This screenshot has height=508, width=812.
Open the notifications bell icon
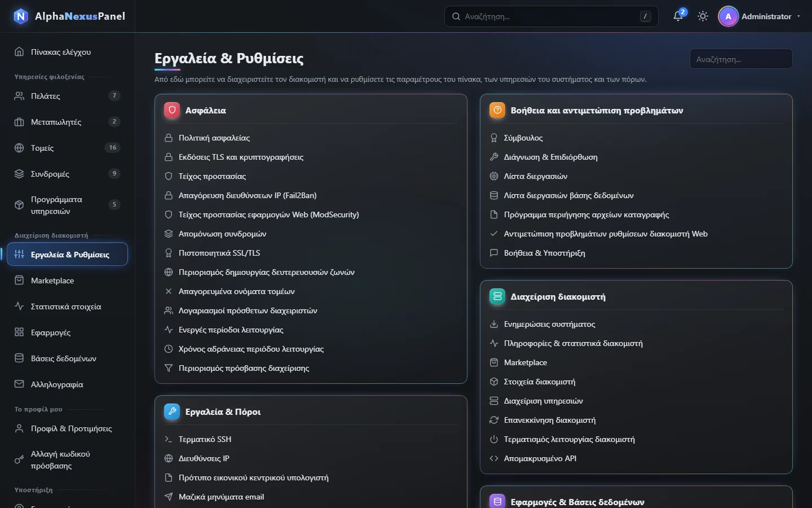click(678, 16)
